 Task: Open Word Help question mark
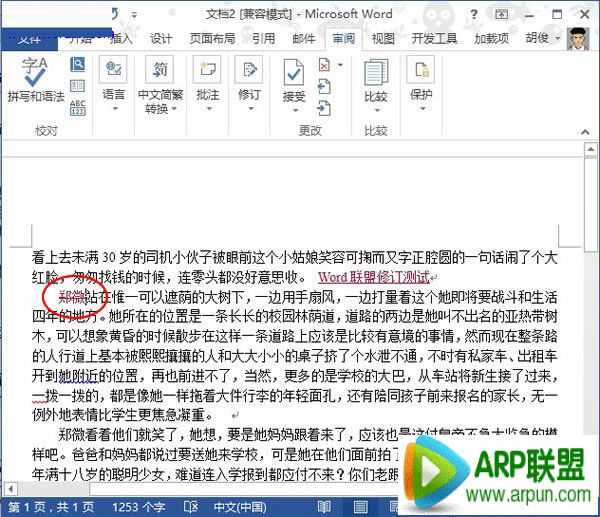tap(474, 15)
